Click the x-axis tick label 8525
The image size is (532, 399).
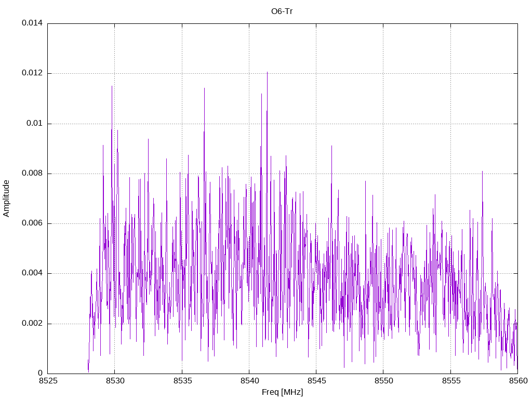[x=48, y=381]
